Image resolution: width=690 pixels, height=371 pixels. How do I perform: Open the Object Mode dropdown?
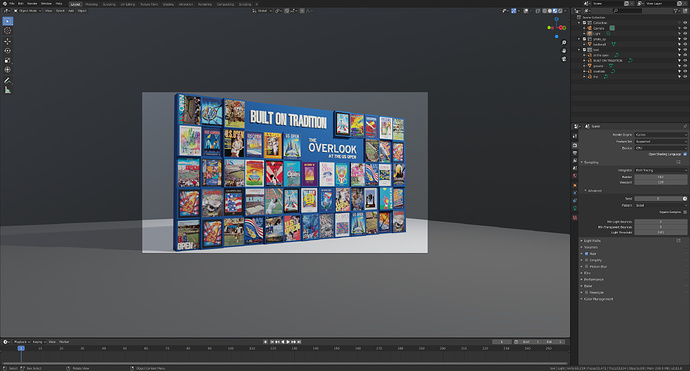tap(28, 11)
